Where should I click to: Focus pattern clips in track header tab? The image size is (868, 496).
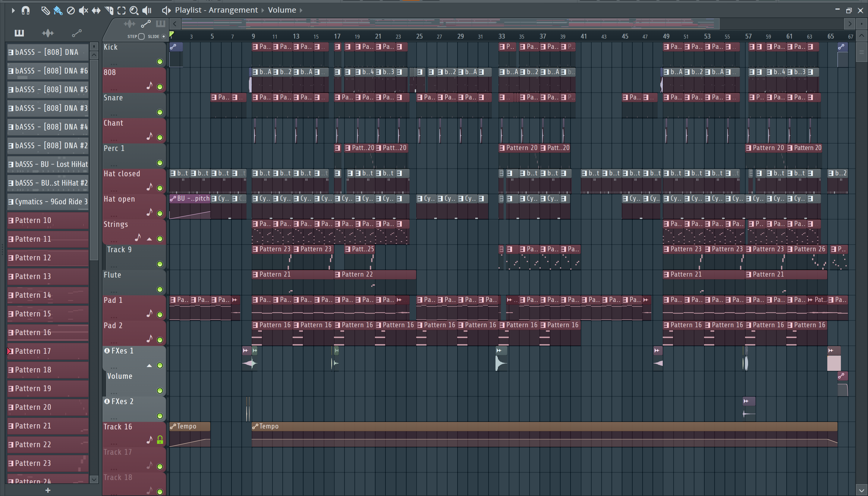[x=160, y=24]
